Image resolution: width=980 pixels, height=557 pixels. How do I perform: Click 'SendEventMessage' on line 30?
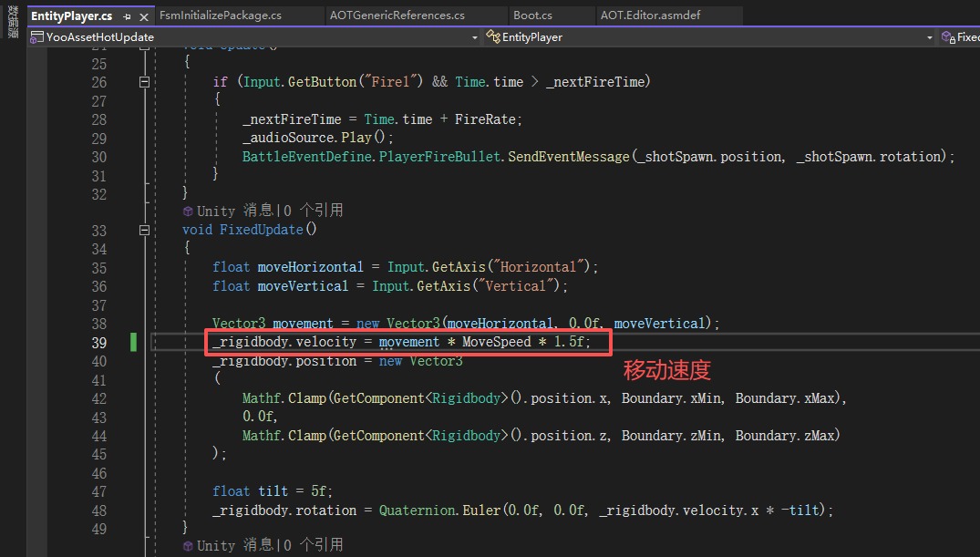point(568,156)
